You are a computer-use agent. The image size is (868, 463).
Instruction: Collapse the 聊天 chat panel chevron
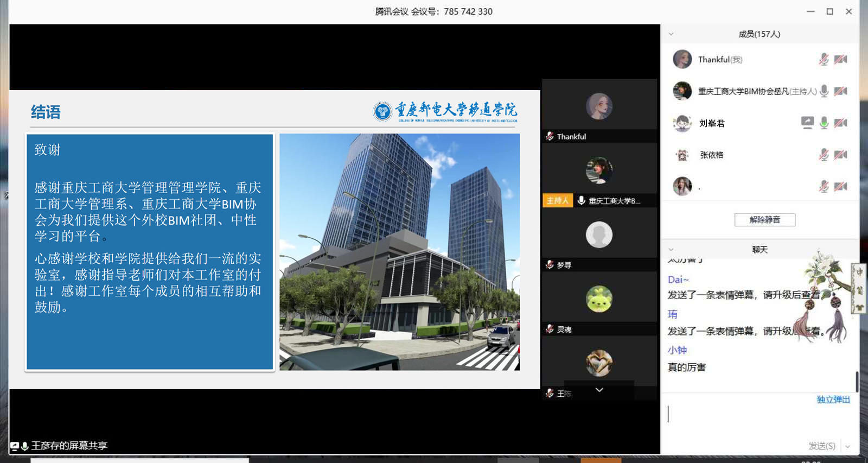[x=671, y=250]
